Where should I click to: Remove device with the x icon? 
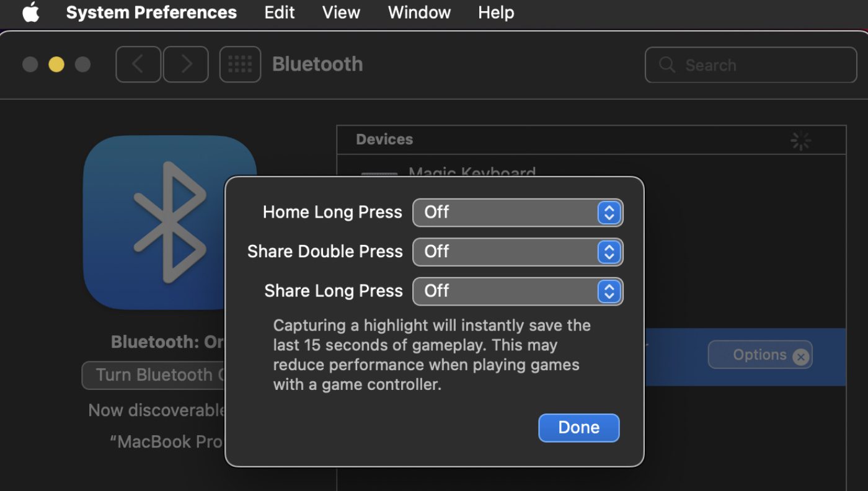[x=801, y=357]
